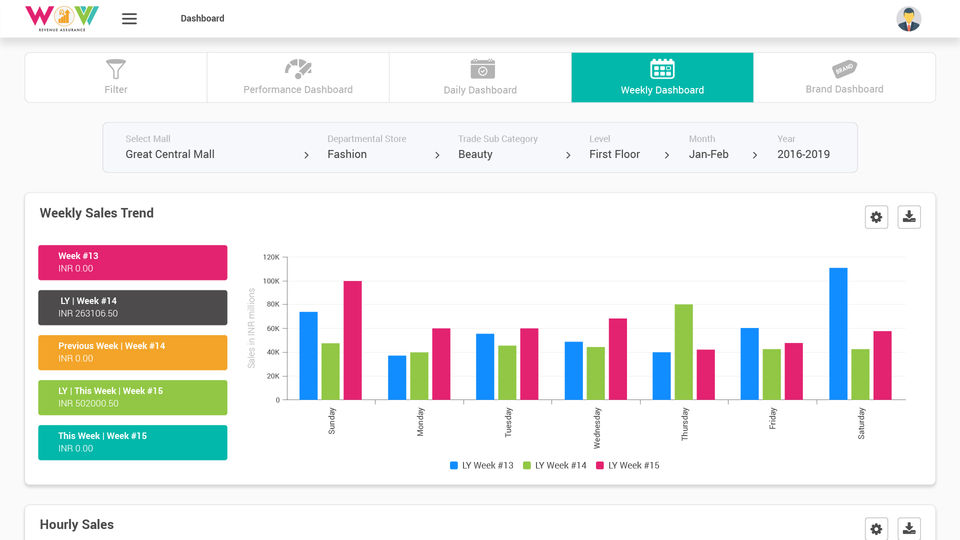Click the Daily Dashboard calendar icon
The image size is (960, 540).
click(x=482, y=69)
